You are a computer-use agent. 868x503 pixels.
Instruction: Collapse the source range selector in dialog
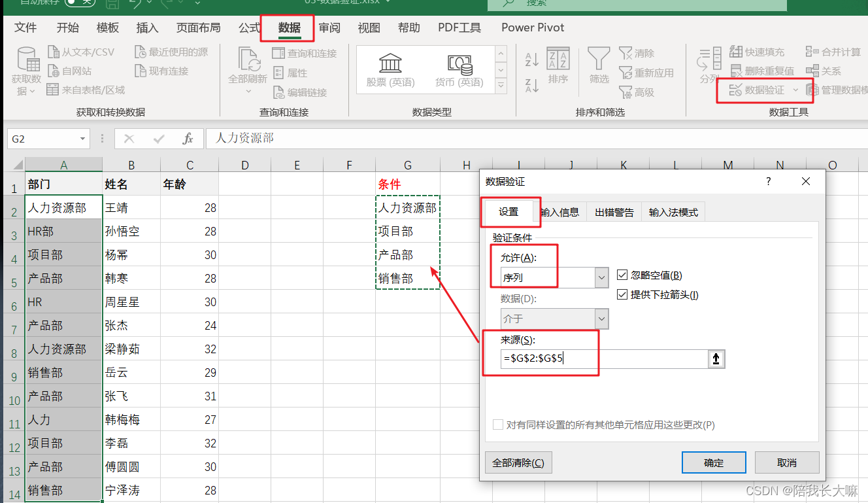(716, 358)
